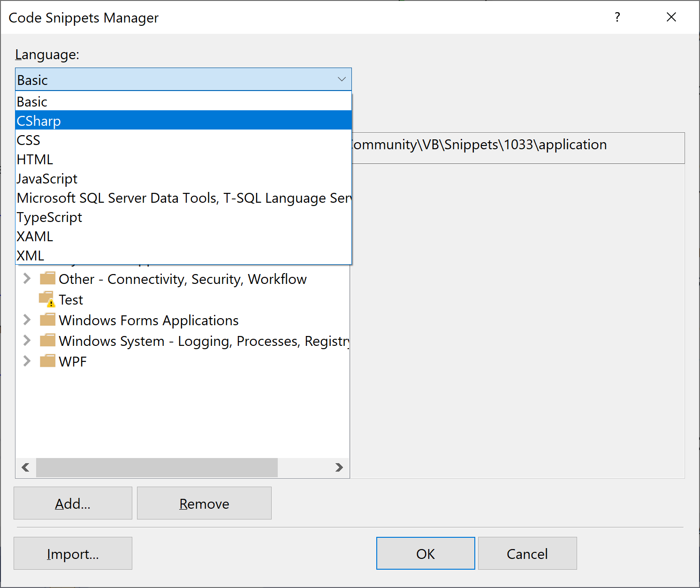This screenshot has height=588, width=700.
Task: Click the Other - Connectivity folder icon
Action: 47,279
